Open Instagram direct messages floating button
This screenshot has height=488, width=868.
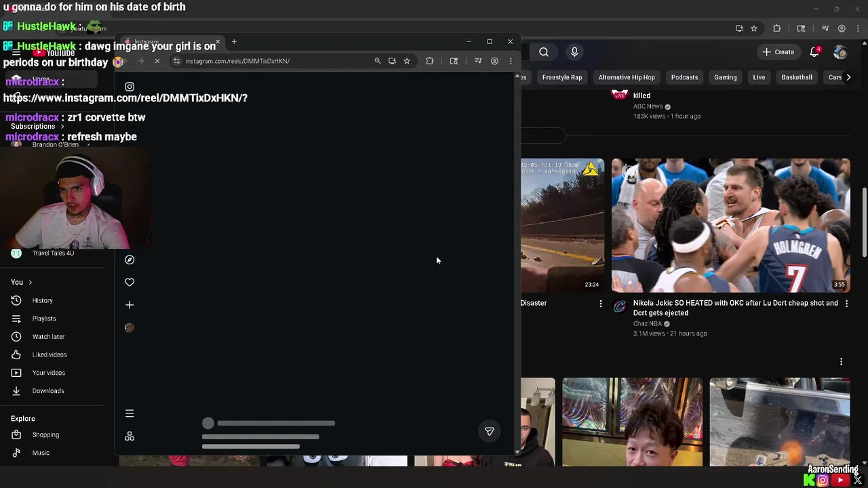[490, 431]
